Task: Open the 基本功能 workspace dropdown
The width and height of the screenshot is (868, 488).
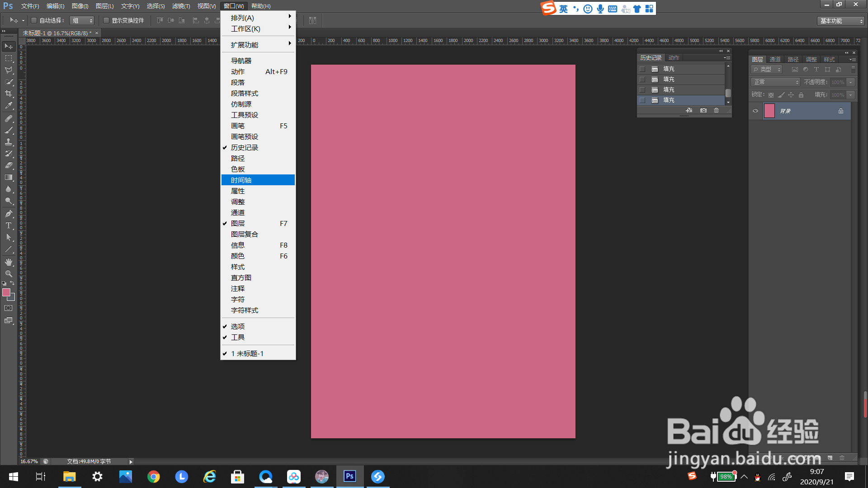Action: click(840, 21)
